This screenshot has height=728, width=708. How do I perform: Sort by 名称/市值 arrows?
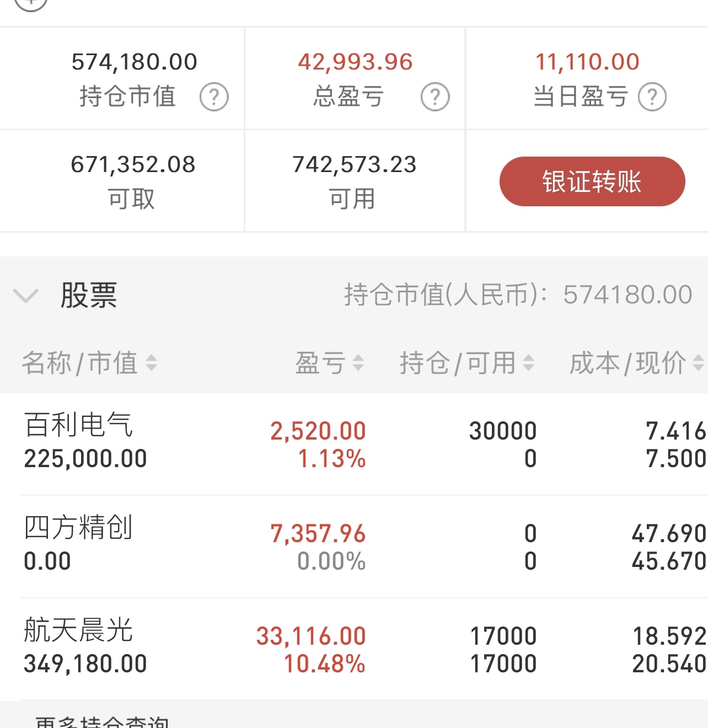click(x=151, y=363)
